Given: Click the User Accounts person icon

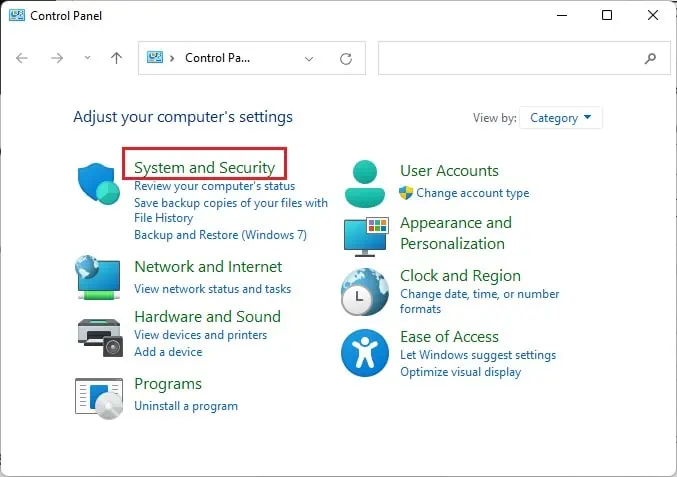Looking at the screenshot, I should tap(365, 183).
